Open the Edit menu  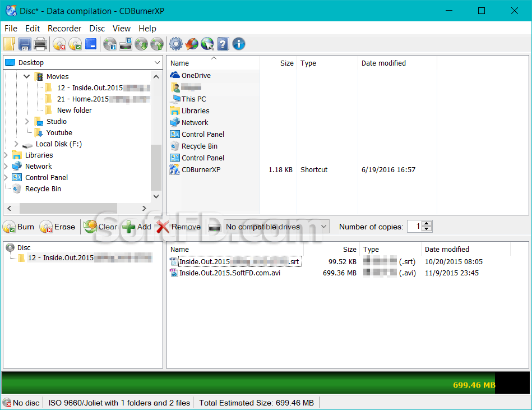[33, 29]
